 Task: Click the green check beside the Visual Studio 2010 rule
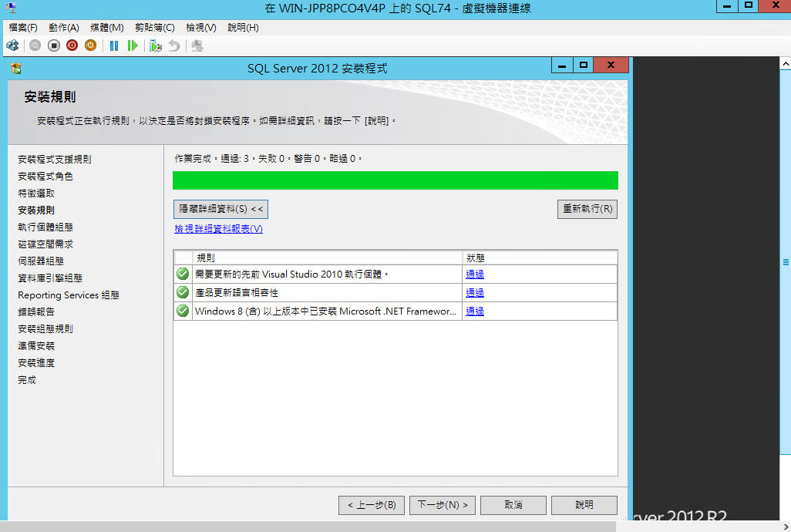coord(183,274)
